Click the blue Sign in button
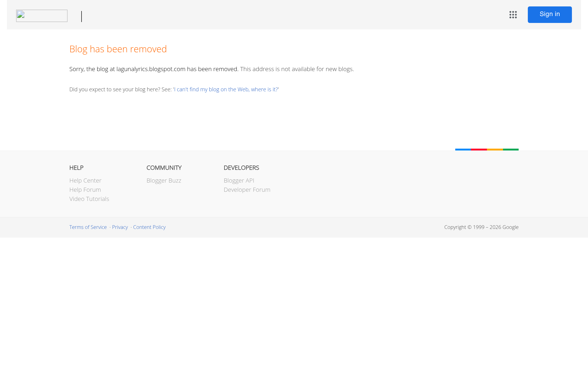The image size is (588, 367). point(549,14)
